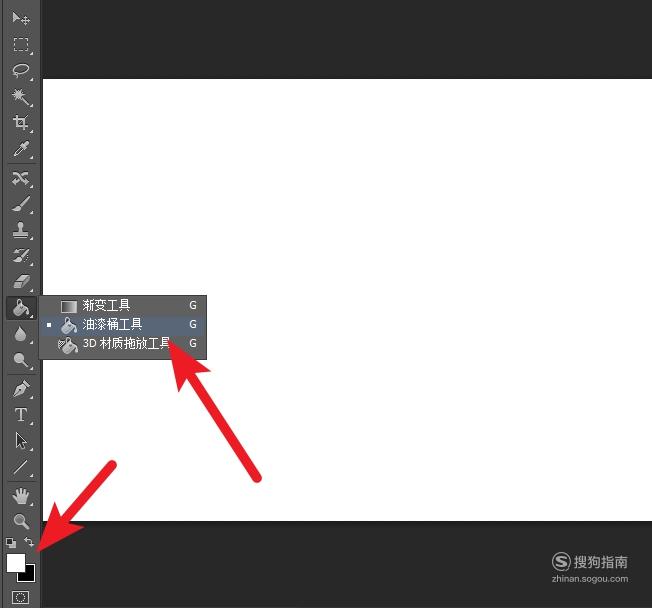Screen dimensions: 652x608
Task: Select the Lasso tool
Action: point(21,71)
